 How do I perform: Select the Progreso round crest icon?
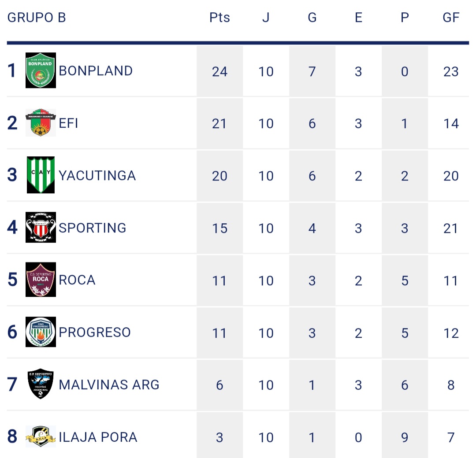(41, 332)
